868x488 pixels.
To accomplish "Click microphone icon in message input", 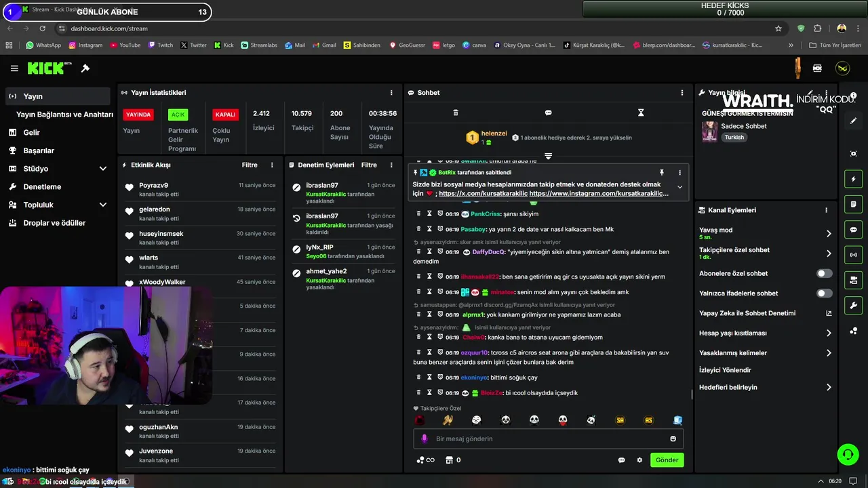I will (425, 439).
